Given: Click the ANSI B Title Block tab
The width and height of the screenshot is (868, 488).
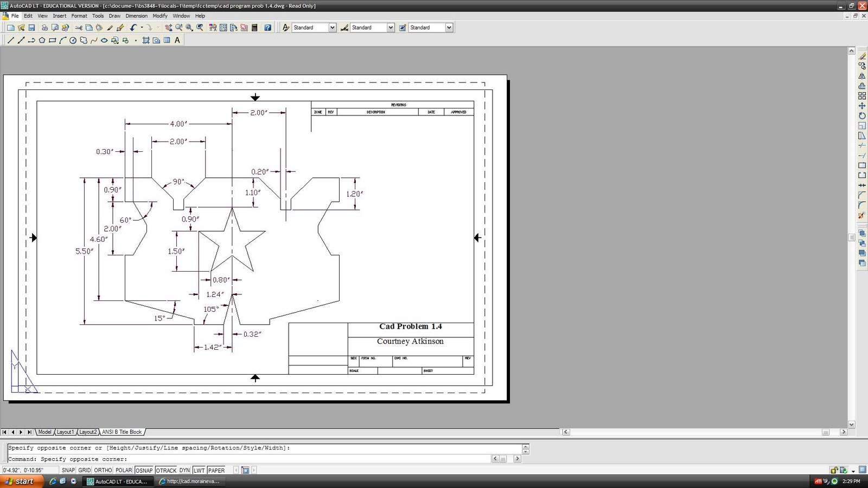Looking at the screenshot, I should coord(122,432).
